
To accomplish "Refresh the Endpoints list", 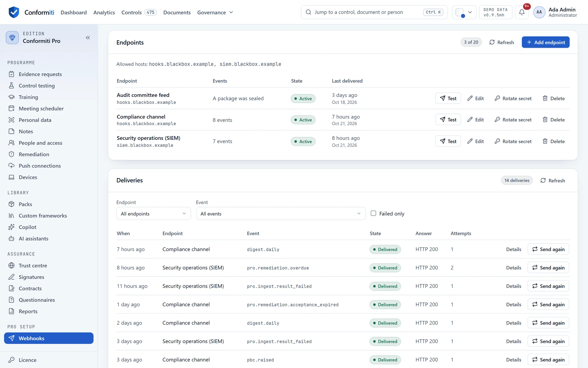I will coord(502,42).
